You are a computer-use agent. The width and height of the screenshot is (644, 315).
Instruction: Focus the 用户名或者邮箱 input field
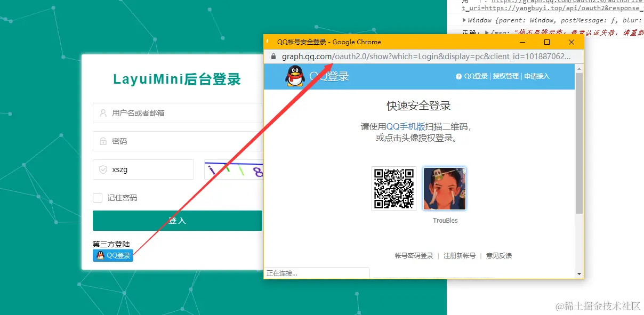pyautogui.click(x=178, y=113)
